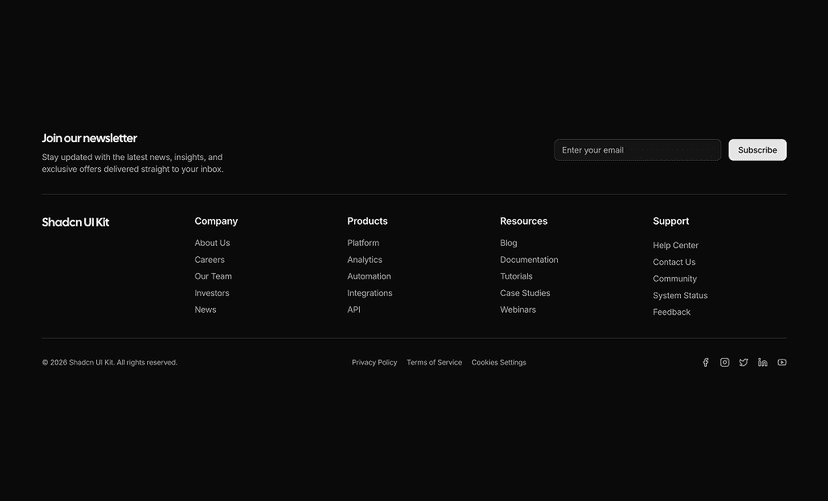Click the Subscribe button

tap(757, 150)
